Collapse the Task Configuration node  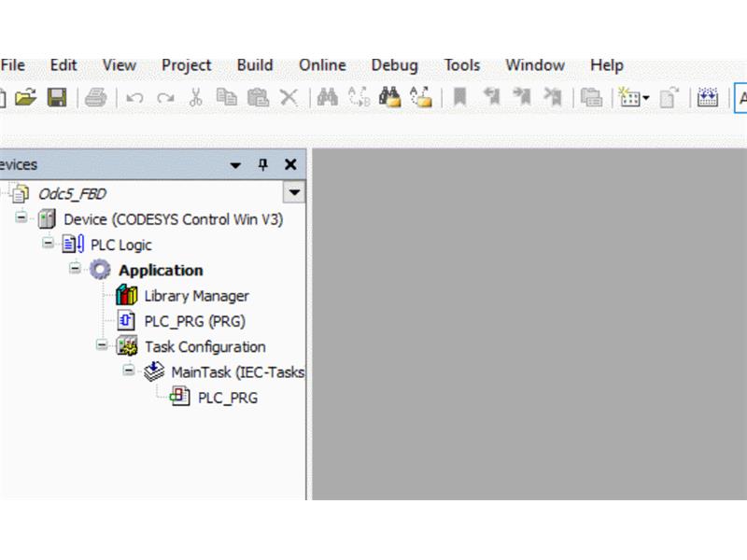(x=102, y=344)
